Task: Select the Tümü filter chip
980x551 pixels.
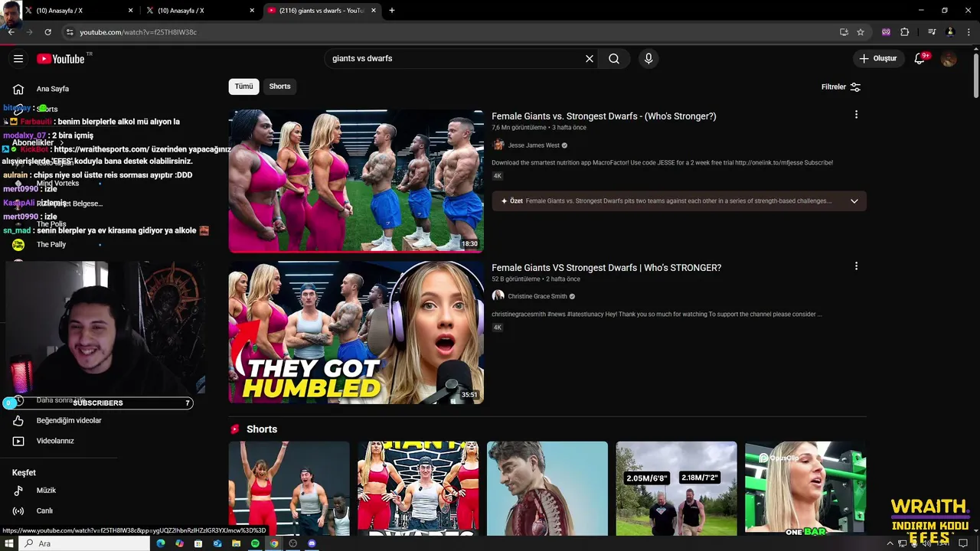Action: [243, 86]
